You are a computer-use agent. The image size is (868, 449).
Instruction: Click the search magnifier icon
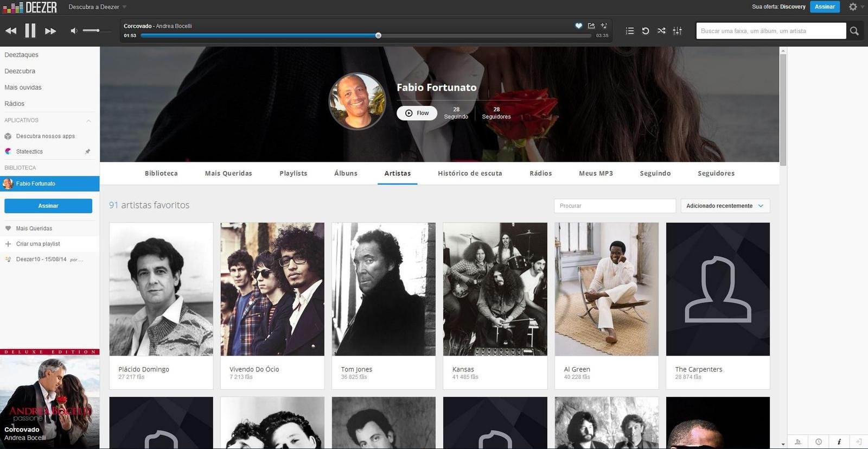pyautogui.click(x=854, y=31)
